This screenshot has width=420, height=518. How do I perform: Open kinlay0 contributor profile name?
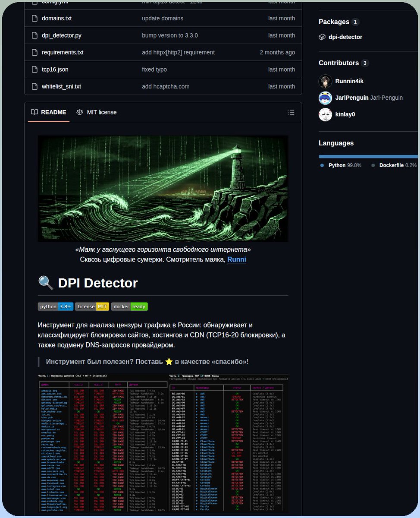[345, 114]
